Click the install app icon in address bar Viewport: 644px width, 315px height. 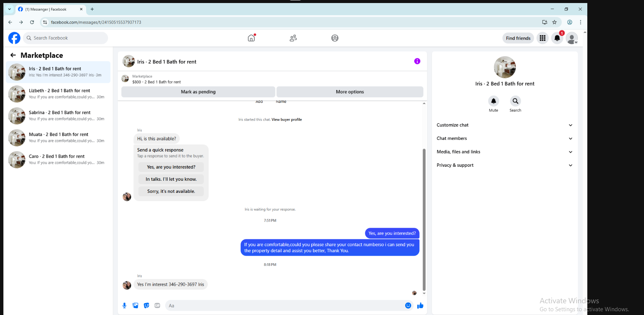pos(545,22)
